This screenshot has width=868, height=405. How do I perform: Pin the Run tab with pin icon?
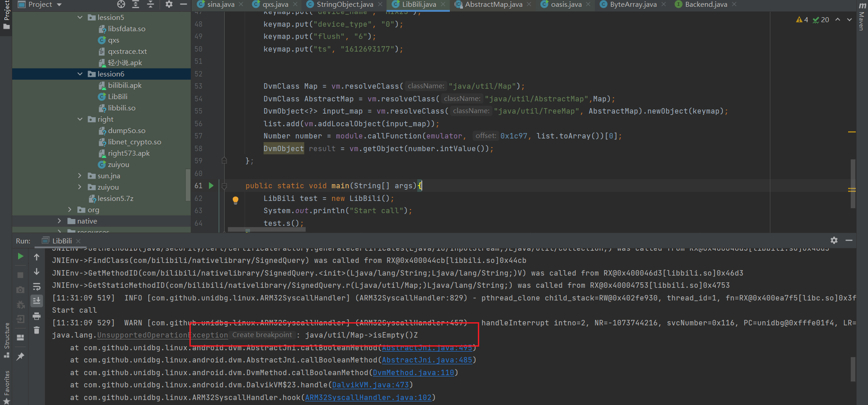(x=20, y=357)
